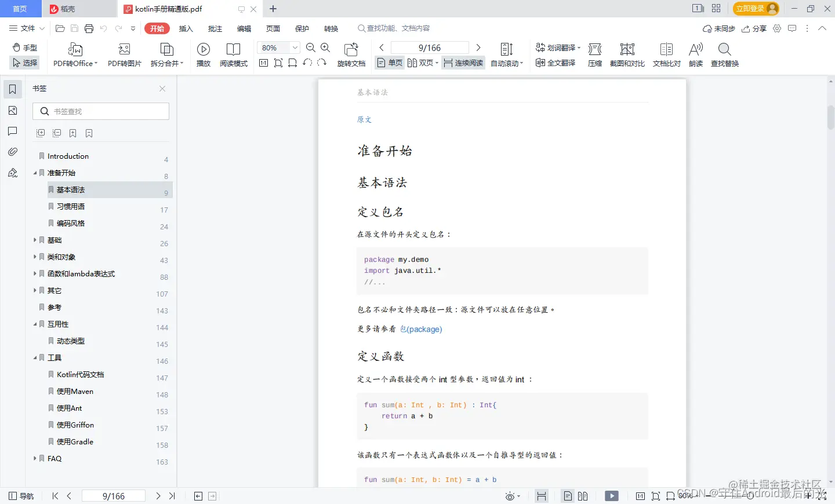Start 朗读 read-aloud for the document

(x=695, y=54)
